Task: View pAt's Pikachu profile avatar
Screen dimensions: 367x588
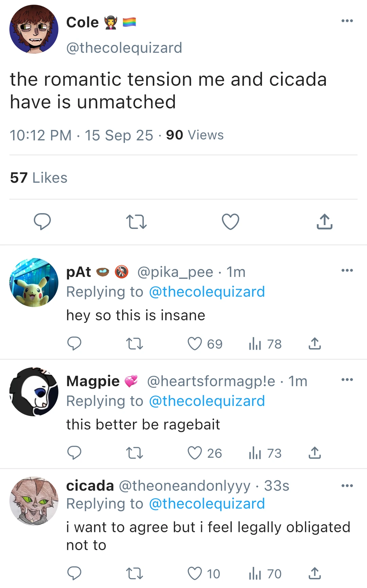Action: click(x=34, y=283)
